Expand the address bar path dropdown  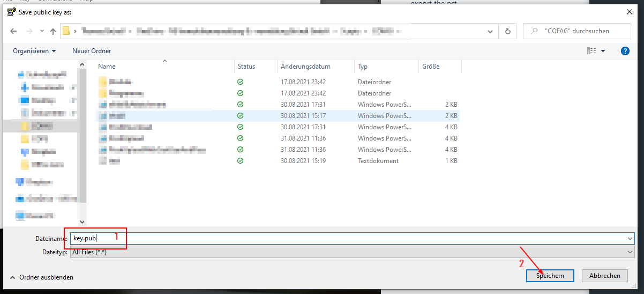pos(491,31)
